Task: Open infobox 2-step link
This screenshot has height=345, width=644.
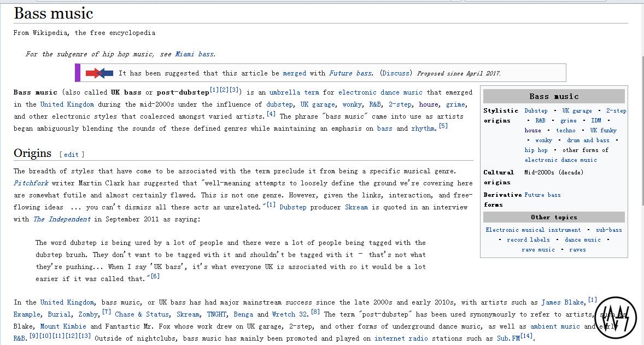Action: (x=616, y=111)
